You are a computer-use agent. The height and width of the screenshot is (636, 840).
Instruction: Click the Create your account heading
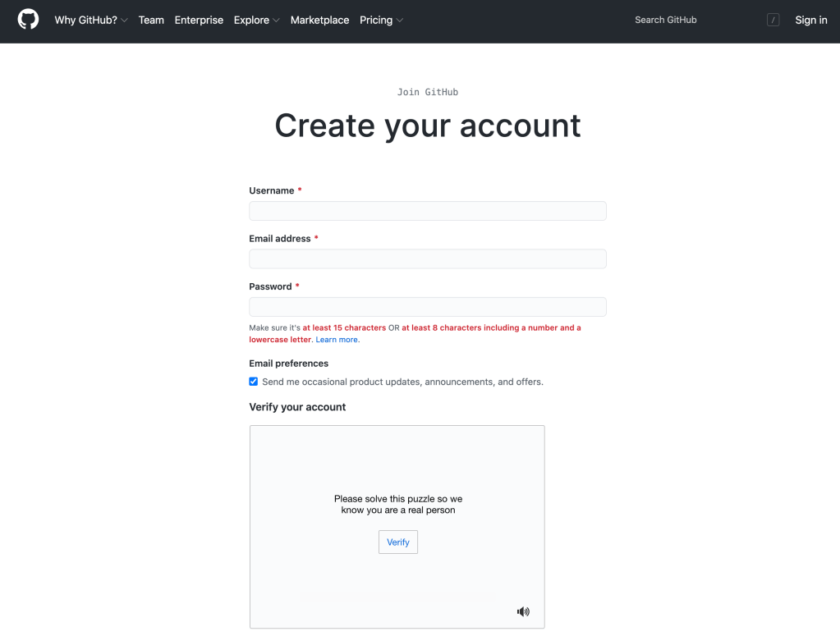pos(427,126)
